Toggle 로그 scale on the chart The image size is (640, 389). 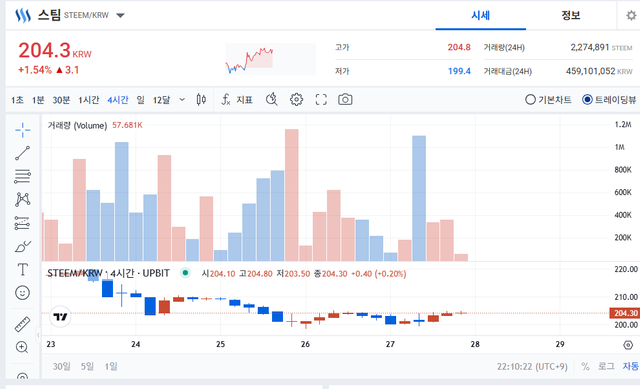point(606,366)
